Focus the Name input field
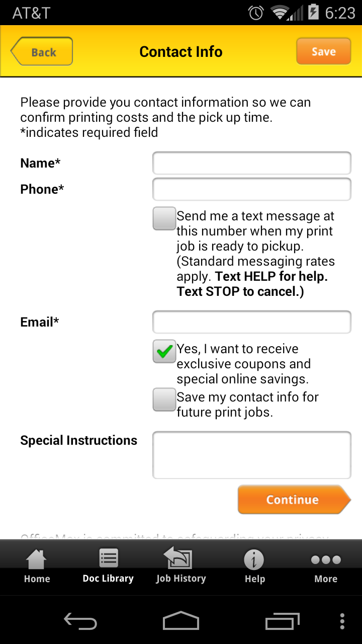 click(x=251, y=164)
